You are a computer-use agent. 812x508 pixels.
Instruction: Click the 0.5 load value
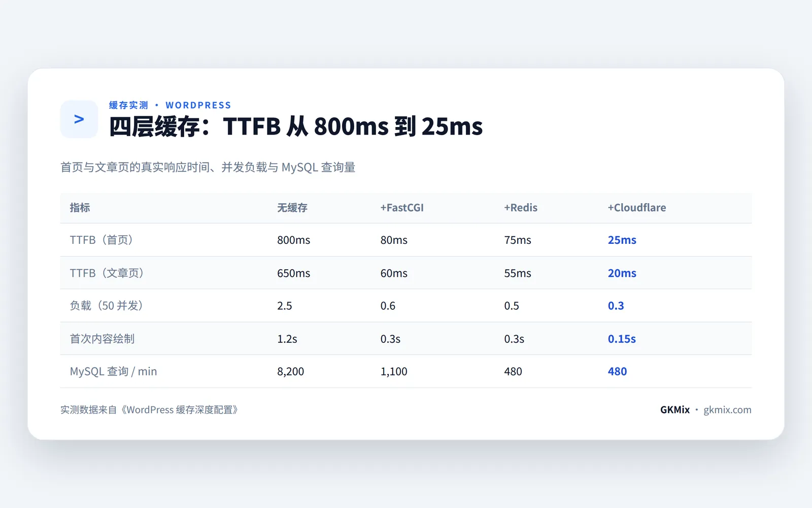click(512, 306)
